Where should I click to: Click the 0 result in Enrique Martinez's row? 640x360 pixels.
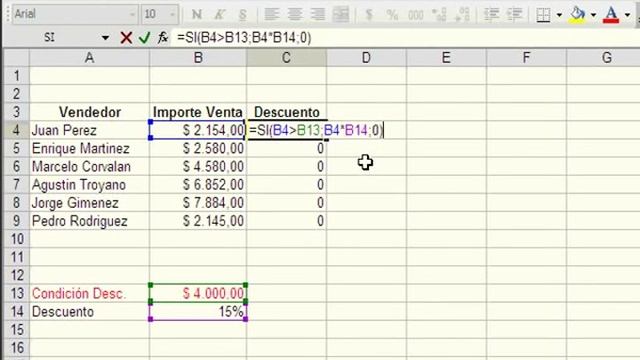287,148
